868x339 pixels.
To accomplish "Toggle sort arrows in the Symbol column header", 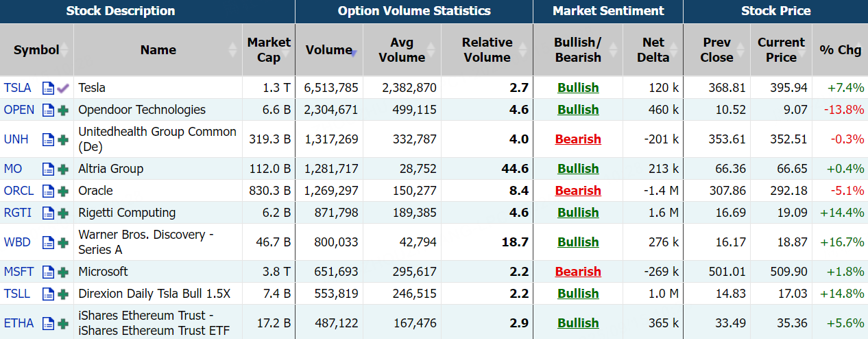I will pos(65,50).
